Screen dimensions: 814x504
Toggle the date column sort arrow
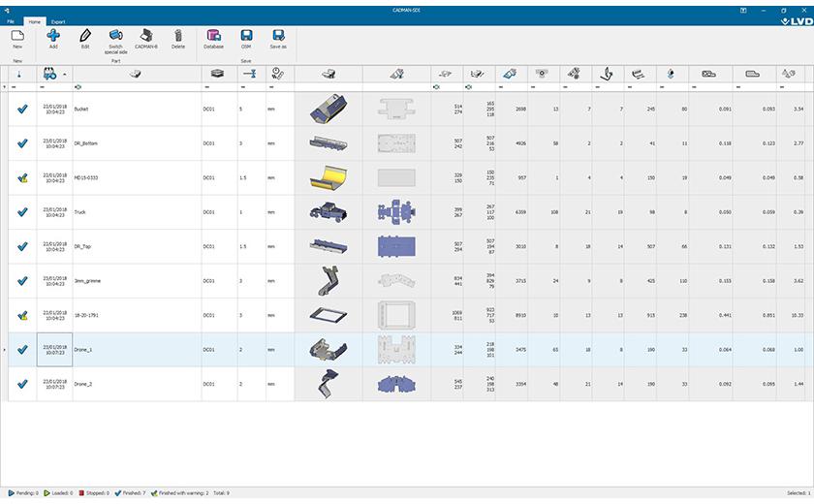point(65,75)
